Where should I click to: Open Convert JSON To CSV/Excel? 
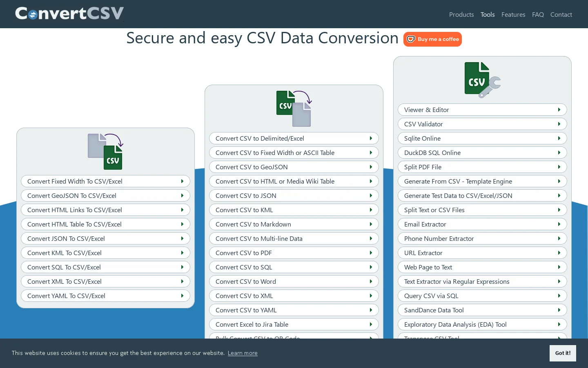(105, 238)
